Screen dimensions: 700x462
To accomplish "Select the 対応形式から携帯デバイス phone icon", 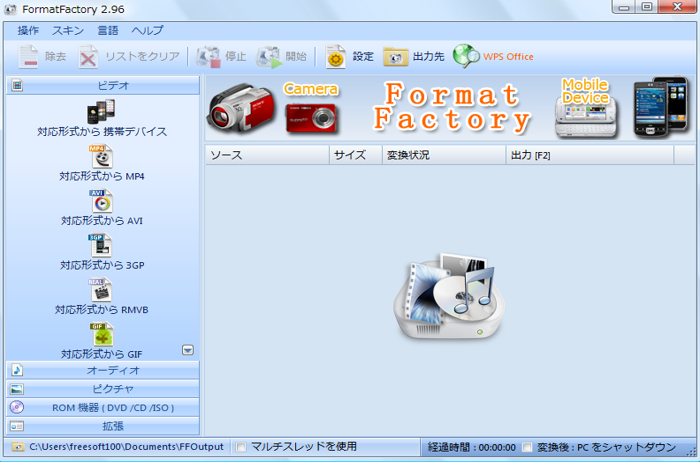I will pos(101,112).
